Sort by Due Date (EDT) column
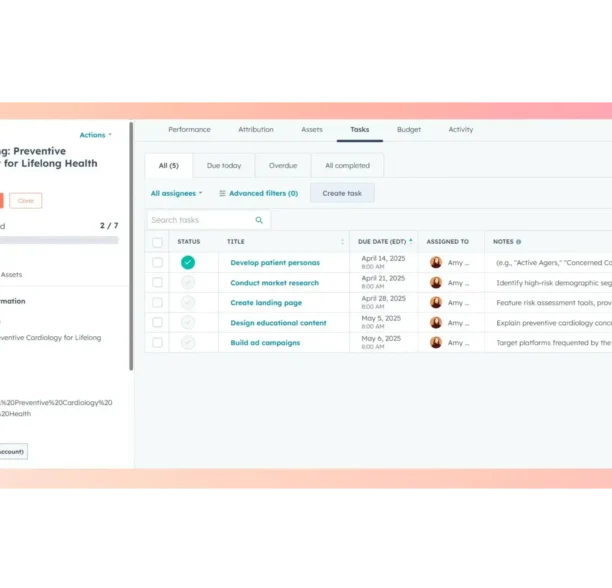This screenshot has width=612, height=588. coord(385,242)
